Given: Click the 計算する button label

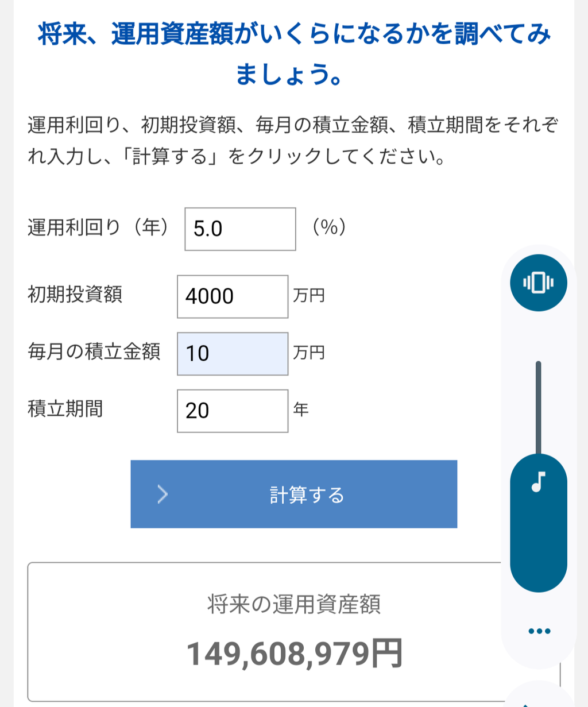Looking at the screenshot, I should point(307,494).
